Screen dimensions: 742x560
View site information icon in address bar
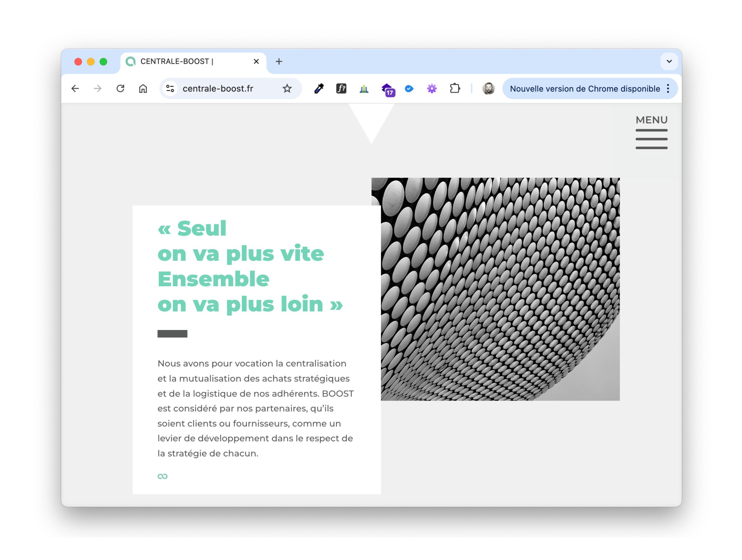click(x=170, y=89)
